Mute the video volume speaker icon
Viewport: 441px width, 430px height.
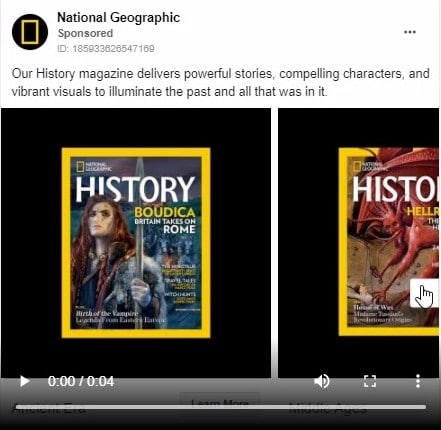pos(322,381)
